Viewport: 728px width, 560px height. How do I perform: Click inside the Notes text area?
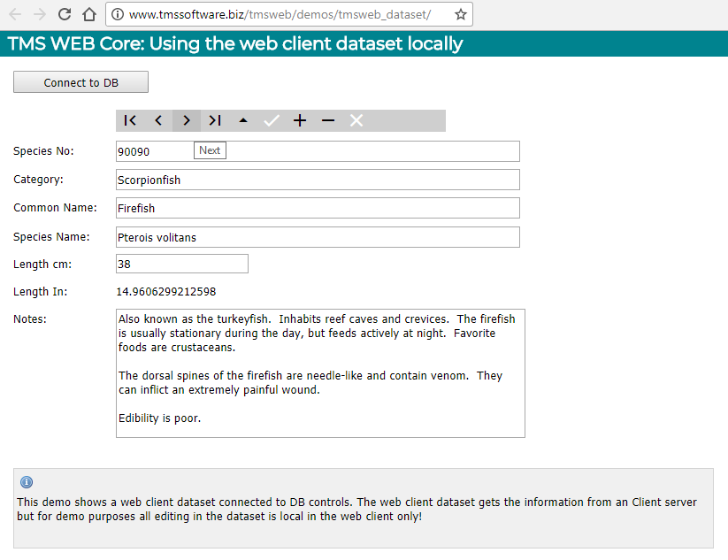(x=320, y=373)
